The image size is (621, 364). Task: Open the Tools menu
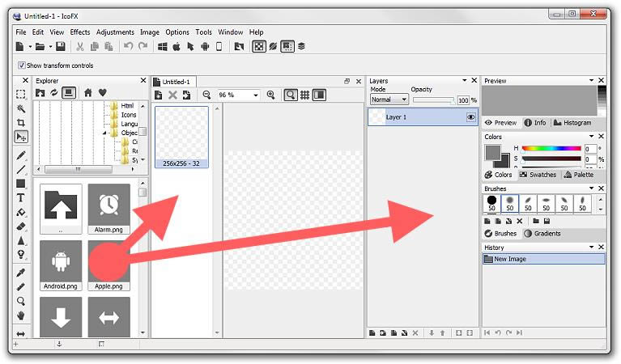pyautogui.click(x=203, y=32)
